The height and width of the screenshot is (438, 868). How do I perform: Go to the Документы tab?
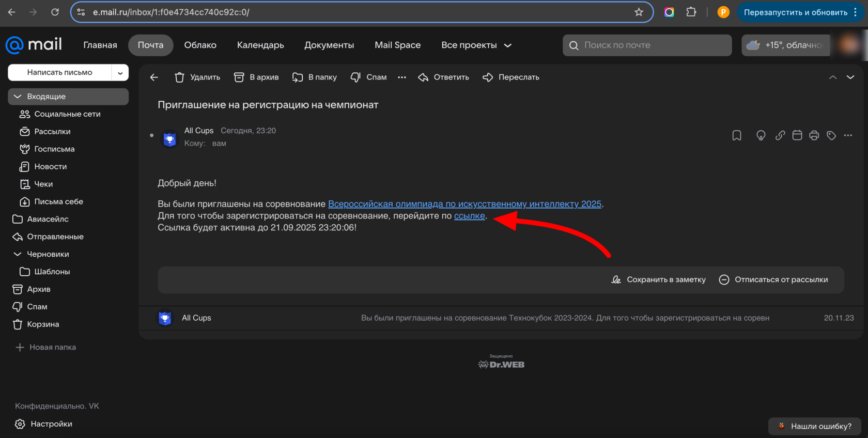click(x=329, y=45)
